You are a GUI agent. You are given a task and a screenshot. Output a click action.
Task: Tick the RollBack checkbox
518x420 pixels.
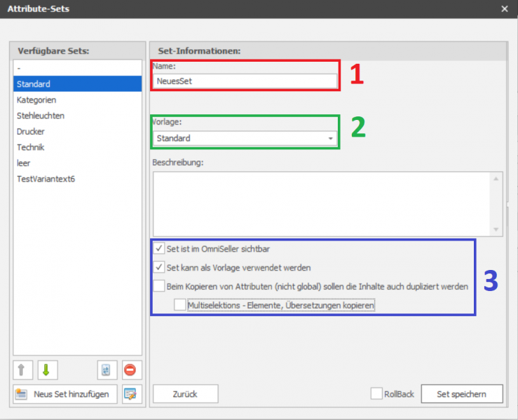click(x=377, y=394)
